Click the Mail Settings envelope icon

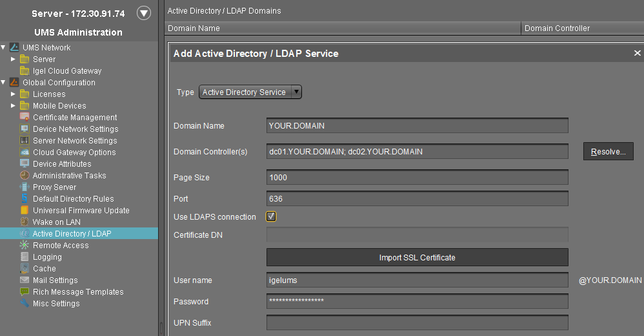tap(25, 280)
